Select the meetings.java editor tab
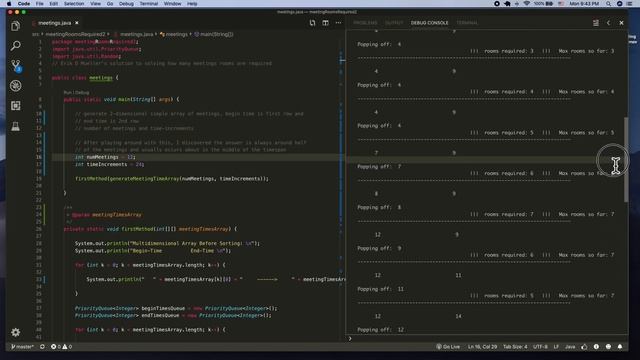640x360 pixels. (x=54, y=23)
